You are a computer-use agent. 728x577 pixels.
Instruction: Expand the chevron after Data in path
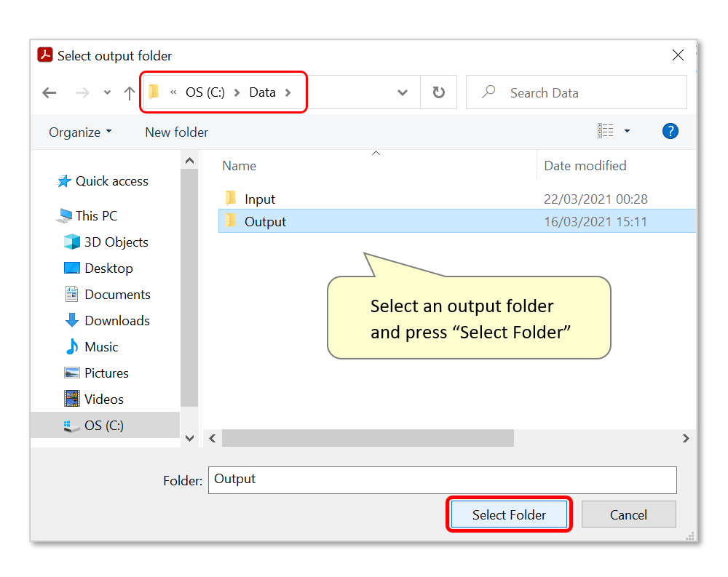(x=288, y=93)
